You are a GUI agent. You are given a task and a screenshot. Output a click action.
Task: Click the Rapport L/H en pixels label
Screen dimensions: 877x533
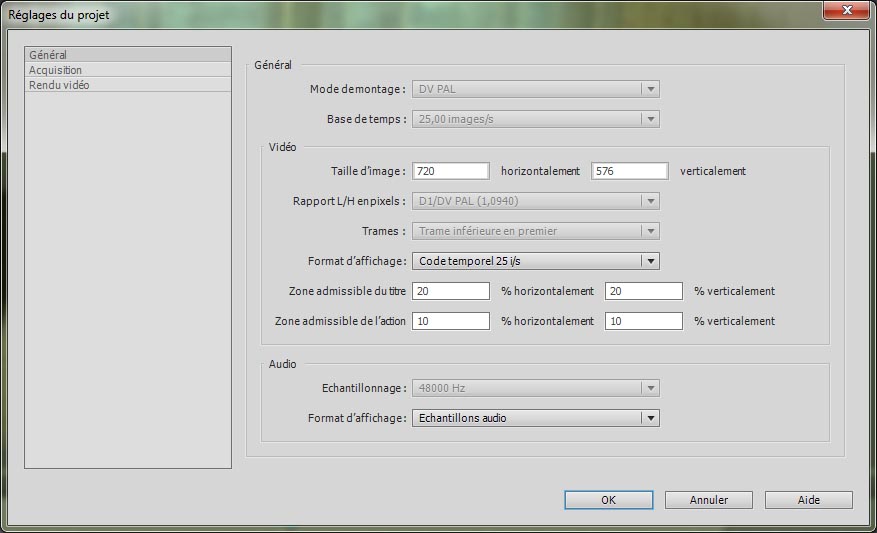point(350,201)
